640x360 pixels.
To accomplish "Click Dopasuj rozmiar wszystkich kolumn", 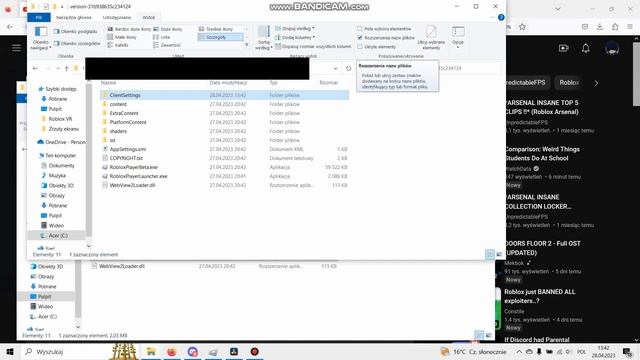I will [x=313, y=47].
